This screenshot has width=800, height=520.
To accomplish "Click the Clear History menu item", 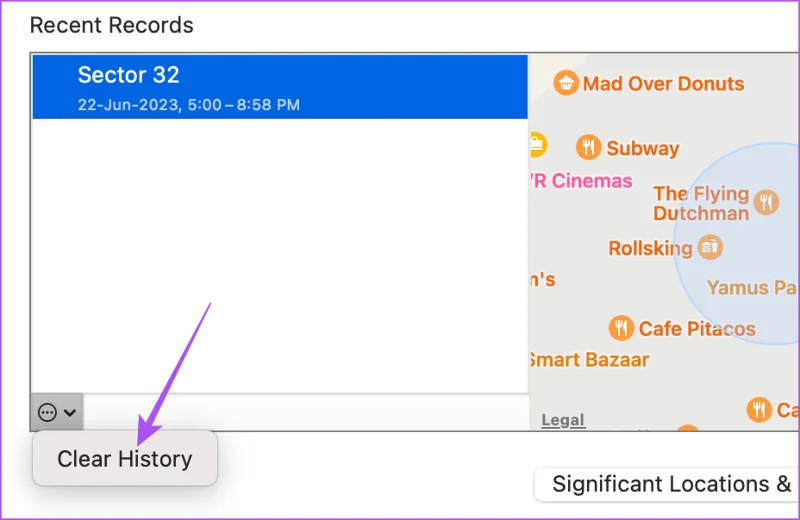I will 124,458.
